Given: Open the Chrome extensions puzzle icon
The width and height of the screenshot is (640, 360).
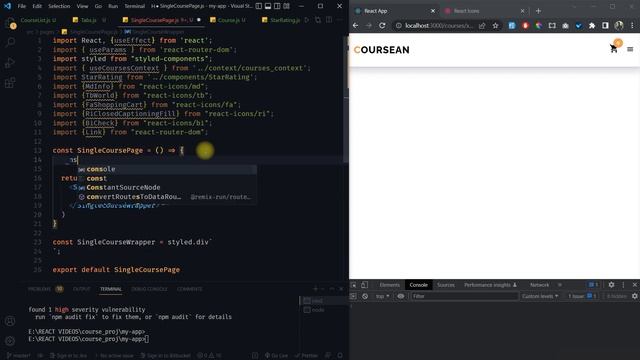Looking at the screenshot, I should (x=592, y=25).
